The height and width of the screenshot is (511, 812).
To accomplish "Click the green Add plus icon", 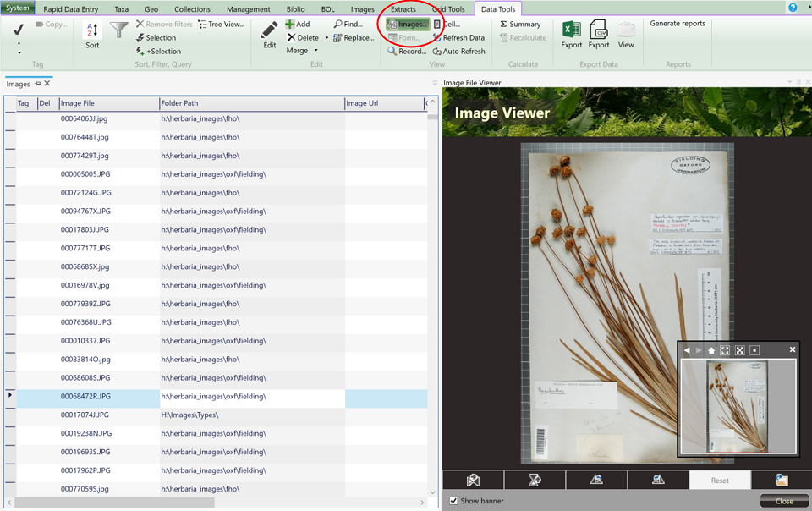I will coord(290,24).
